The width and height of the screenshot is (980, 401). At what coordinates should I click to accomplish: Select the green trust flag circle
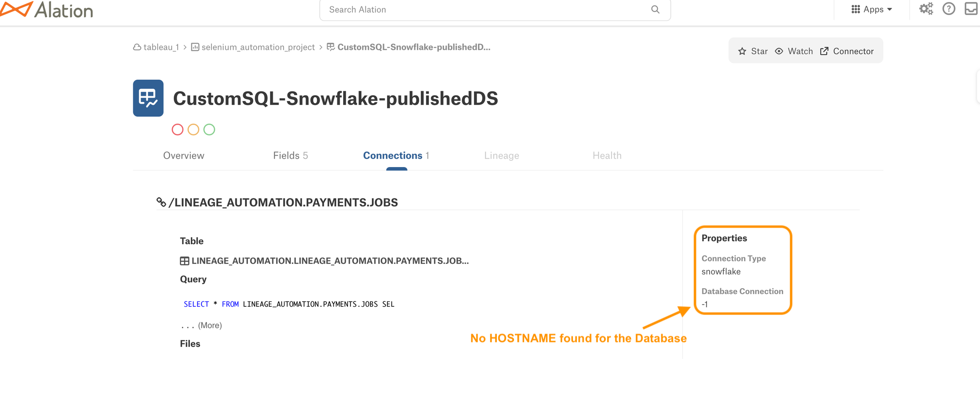tap(209, 129)
